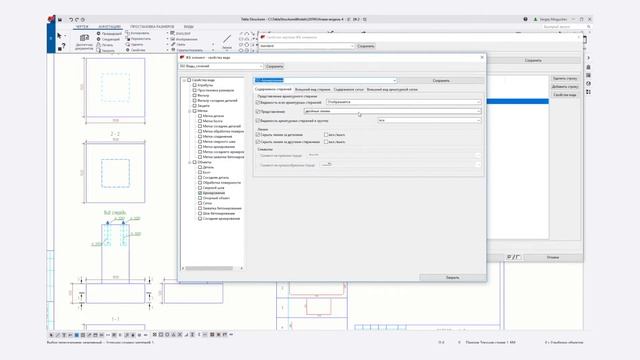Select the highlighted blue row in the back window
This screenshot has width=640, height=360.
518,101
